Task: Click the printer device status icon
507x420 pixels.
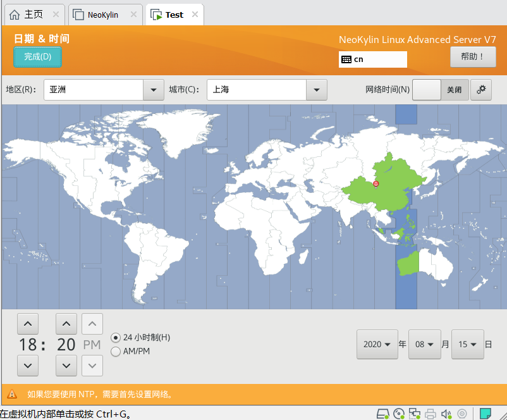Action: [x=431, y=414]
